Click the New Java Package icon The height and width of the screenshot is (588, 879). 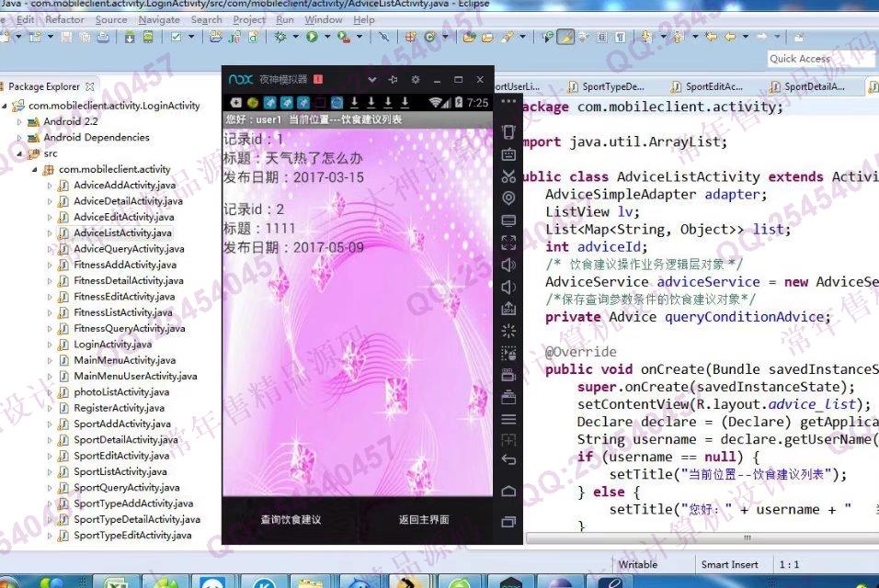pos(411,37)
